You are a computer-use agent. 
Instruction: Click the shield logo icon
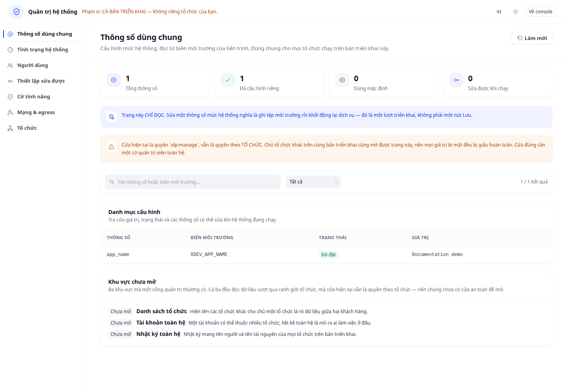coord(16,12)
